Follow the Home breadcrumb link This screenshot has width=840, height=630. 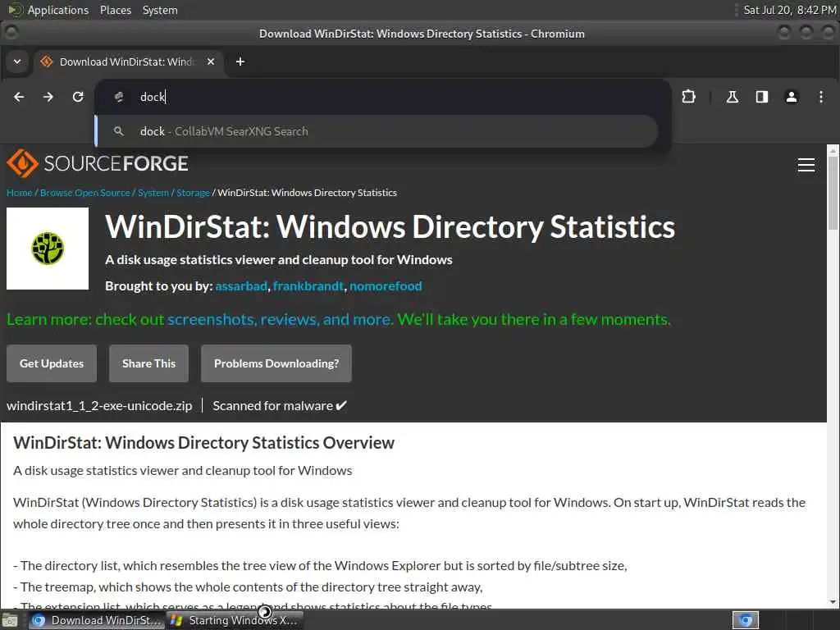20,193
